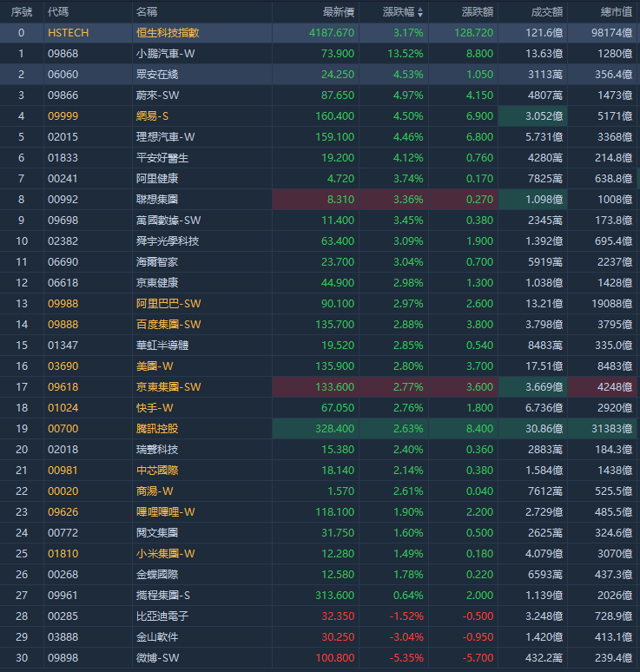Click 金山軟件 price 30.250
The image size is (640, 672).
(x=338, y=637)
